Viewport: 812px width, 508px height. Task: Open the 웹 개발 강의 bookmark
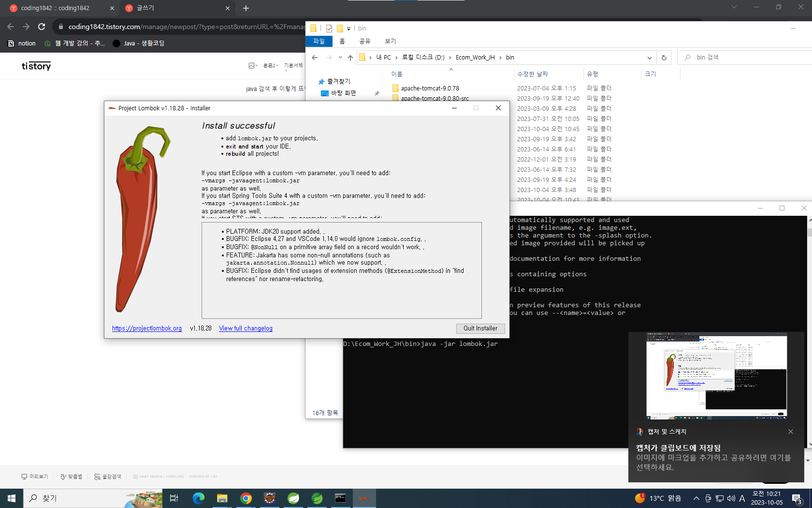point(74,44)
